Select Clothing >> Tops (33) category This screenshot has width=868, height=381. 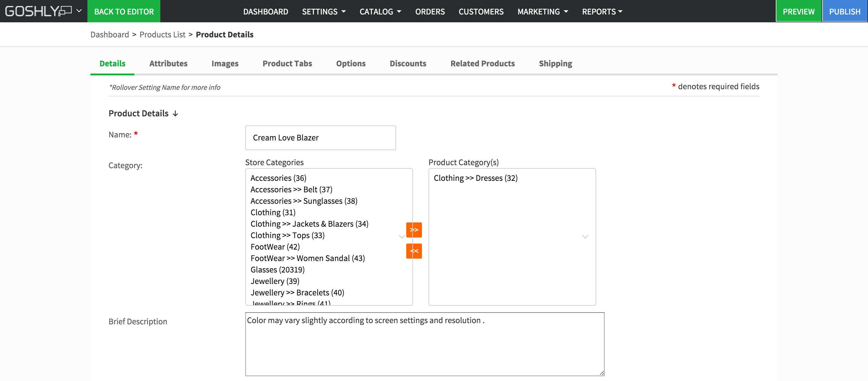click(x=288, y=235)
